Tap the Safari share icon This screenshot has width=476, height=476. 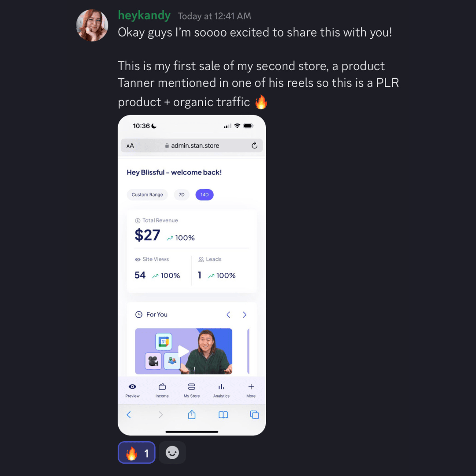pos(192,415)
